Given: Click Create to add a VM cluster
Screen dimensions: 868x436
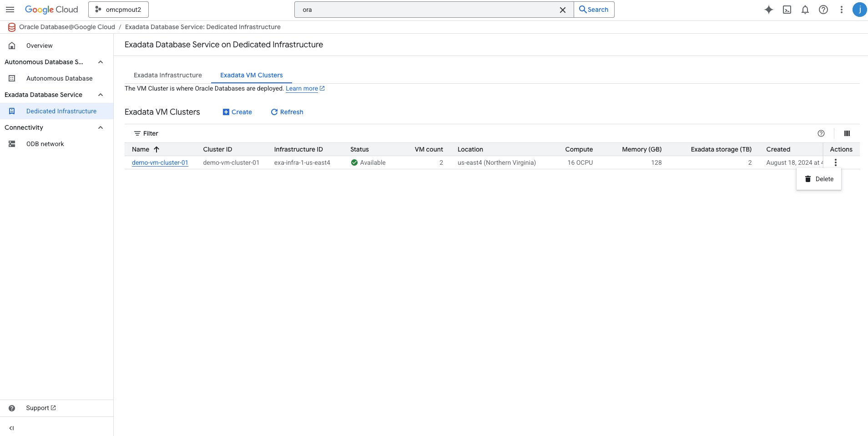Looking at the screenshot, I should pos(237,112).
